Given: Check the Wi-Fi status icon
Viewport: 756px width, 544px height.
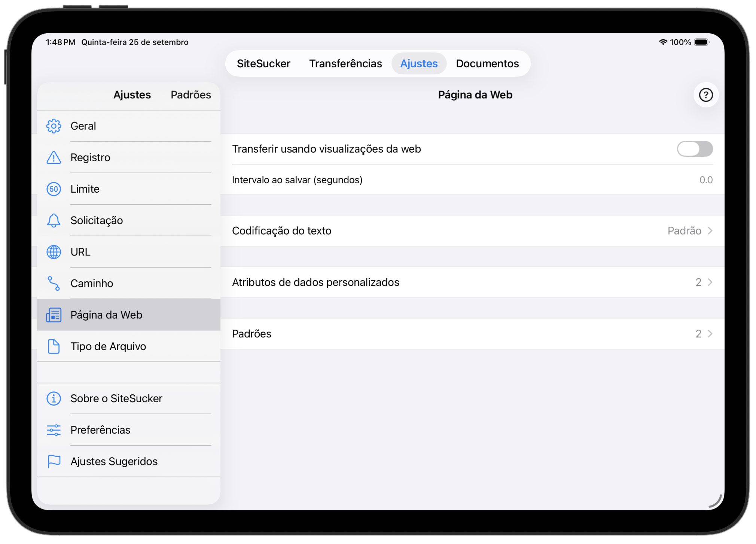Looking at the screenshot, I should (x=663, y=42).
